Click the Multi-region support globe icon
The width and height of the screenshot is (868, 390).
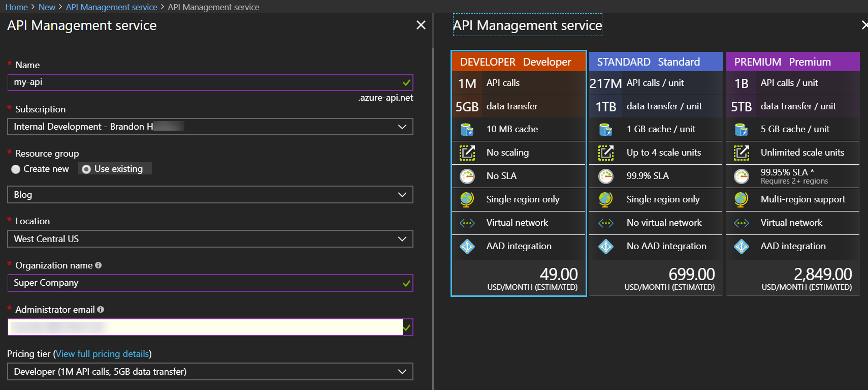[741, 199]
